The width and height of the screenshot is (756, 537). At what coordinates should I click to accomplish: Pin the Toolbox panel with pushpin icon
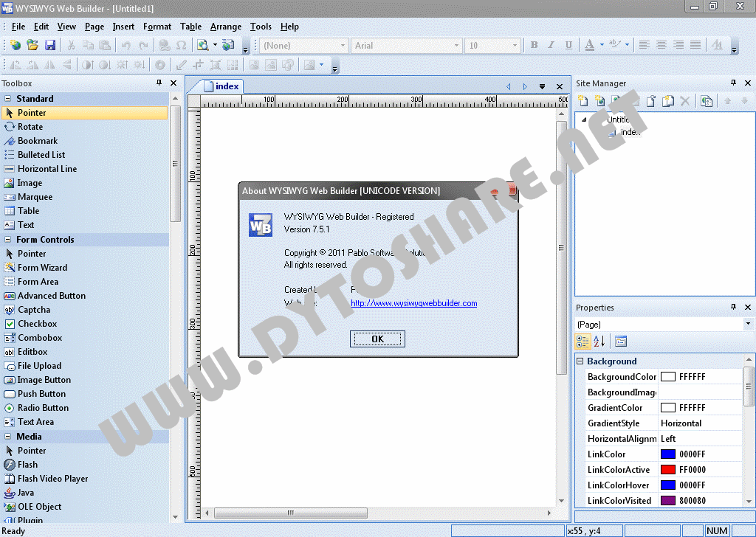tap(159, 83)
